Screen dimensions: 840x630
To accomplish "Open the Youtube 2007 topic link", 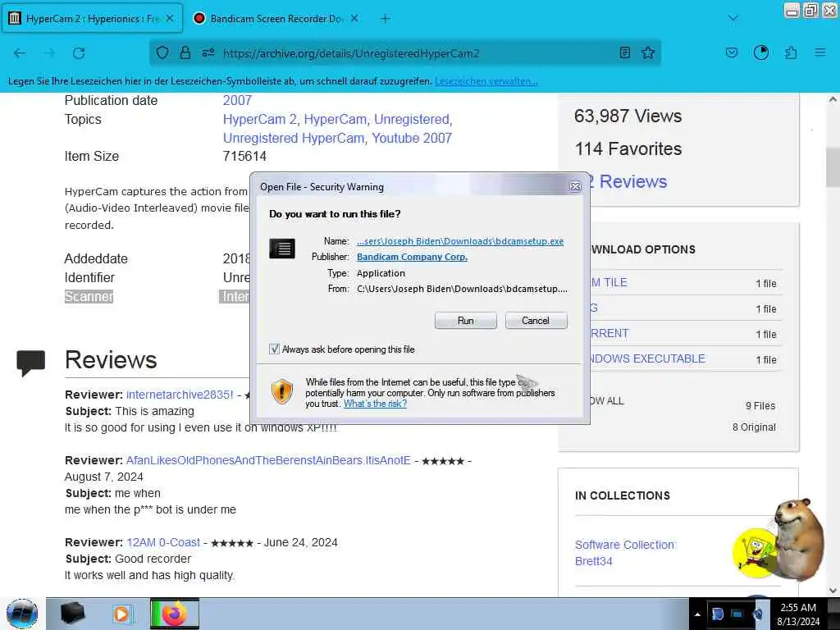I will click(x=412, y=138).
